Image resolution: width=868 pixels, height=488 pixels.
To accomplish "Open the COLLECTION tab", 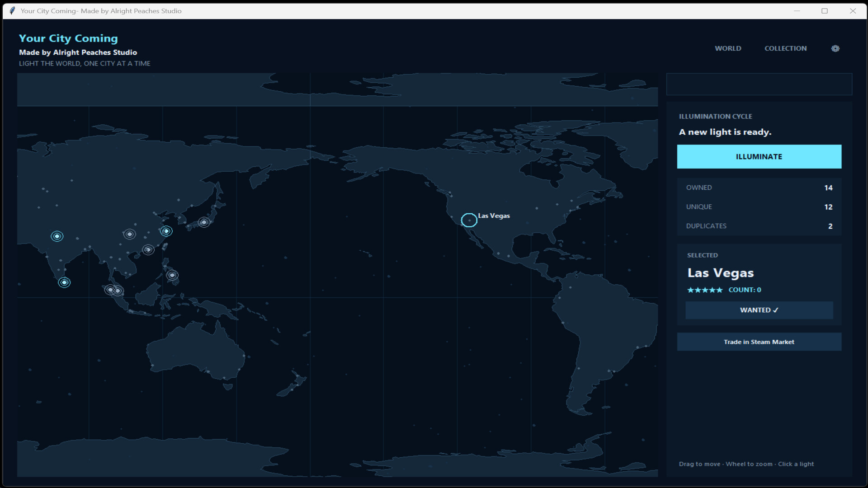I will (785, 48).
